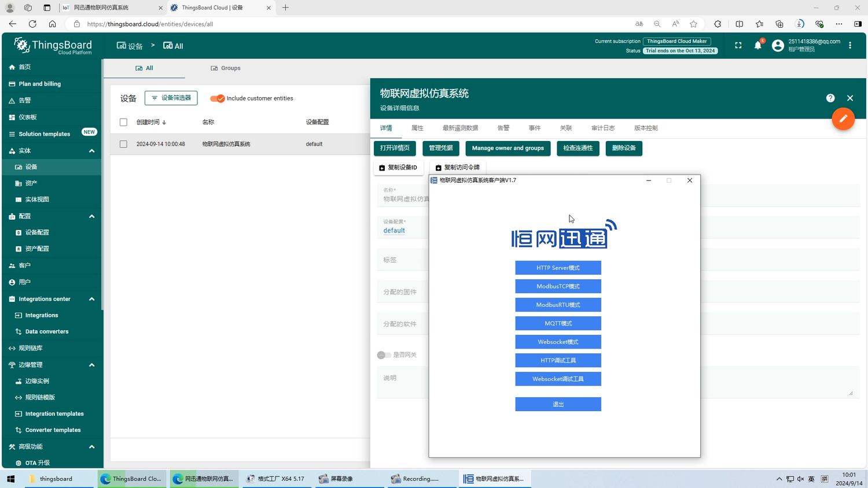Collapse the Integrations center section
This screenshot has width=868, height=488.
click(91, 299)
